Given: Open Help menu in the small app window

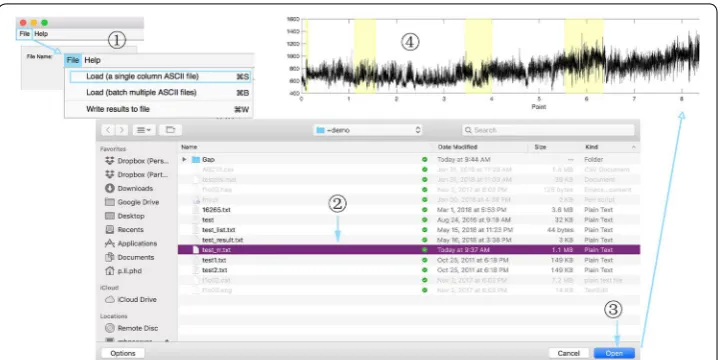Looking at the screenshot, I should pos(41,34).
